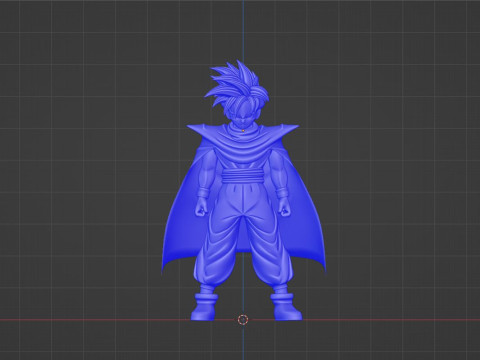Select the blue caped character model
The width and height of the screenshot is (480, 360).
tap(243, 191)
